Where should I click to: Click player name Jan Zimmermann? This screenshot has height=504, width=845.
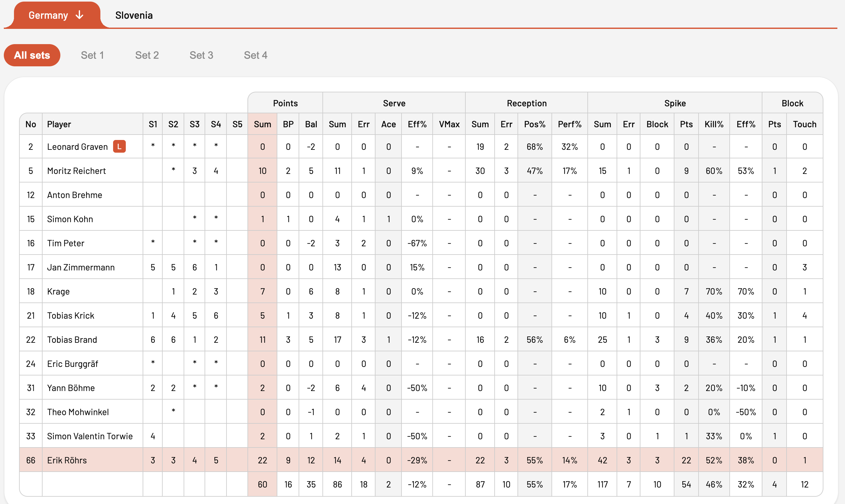(x=81, y=267)
